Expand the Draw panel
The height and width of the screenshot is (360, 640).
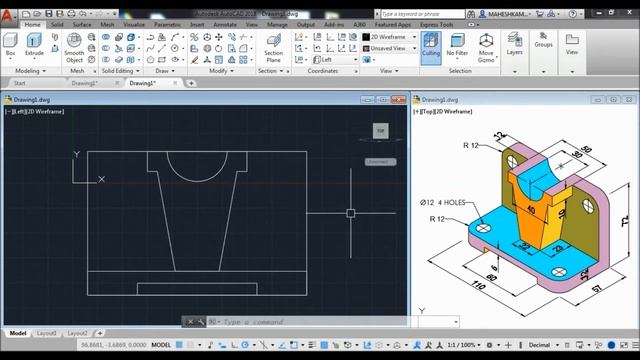(165, 71)
